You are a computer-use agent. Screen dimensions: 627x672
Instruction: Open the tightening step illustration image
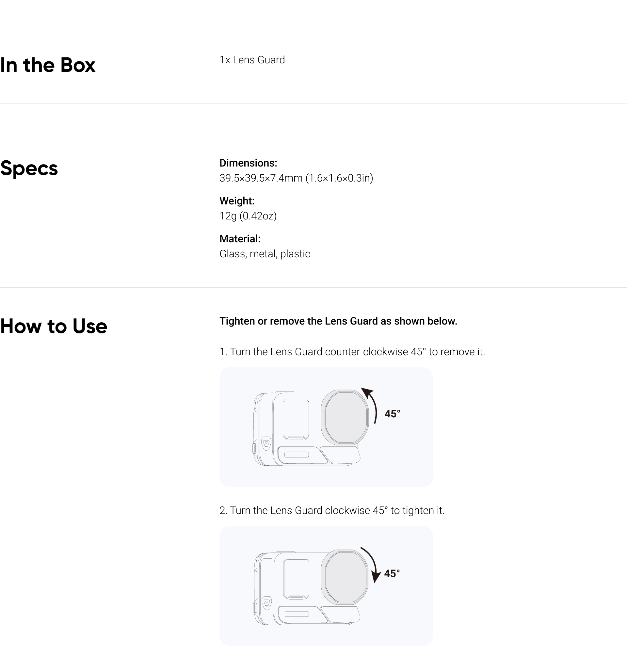[x=326, y=585]
